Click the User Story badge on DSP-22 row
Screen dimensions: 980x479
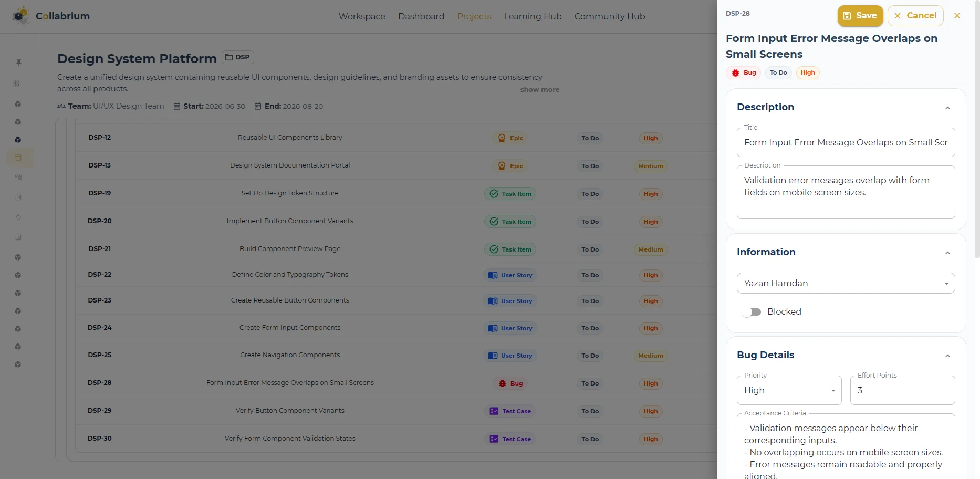510,275
